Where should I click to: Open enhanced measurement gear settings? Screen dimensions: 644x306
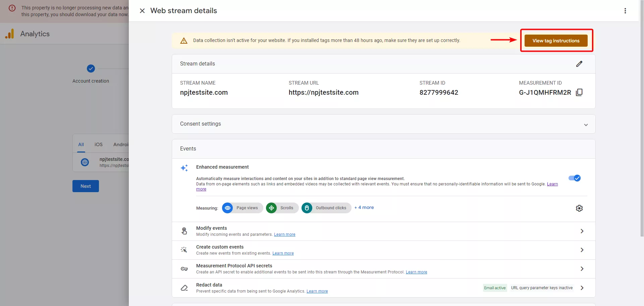pyautogui.click(x=579, y=208)
